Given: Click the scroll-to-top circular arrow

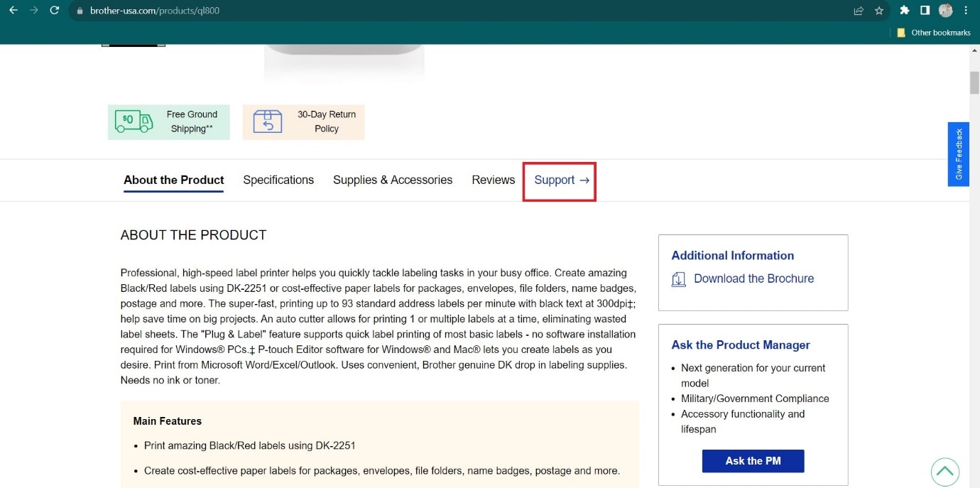Looking at the screenshot, I should pos(945,471).
